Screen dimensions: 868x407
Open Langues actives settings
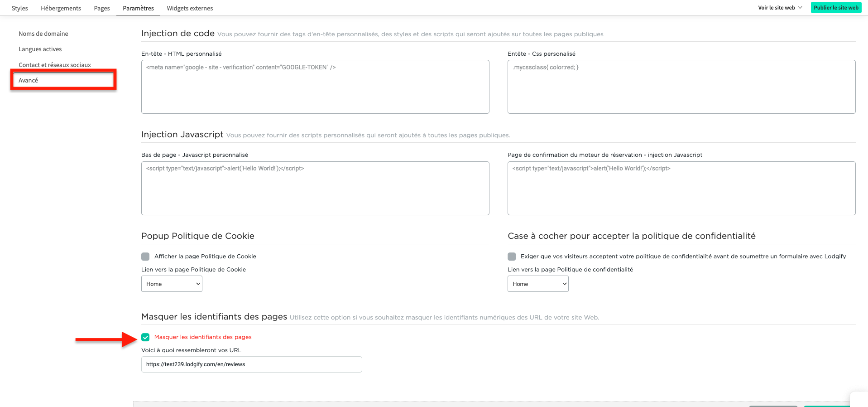tap(40, 49)
